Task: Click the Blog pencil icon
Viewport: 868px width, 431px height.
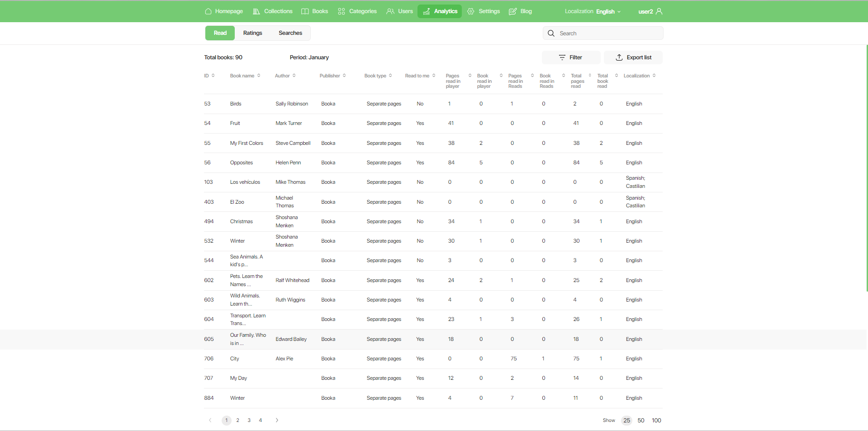Action: click(x=512, y=11)
